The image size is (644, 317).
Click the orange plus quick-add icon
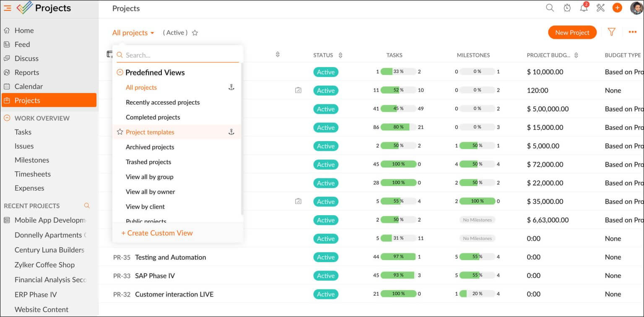pos(617,8)
